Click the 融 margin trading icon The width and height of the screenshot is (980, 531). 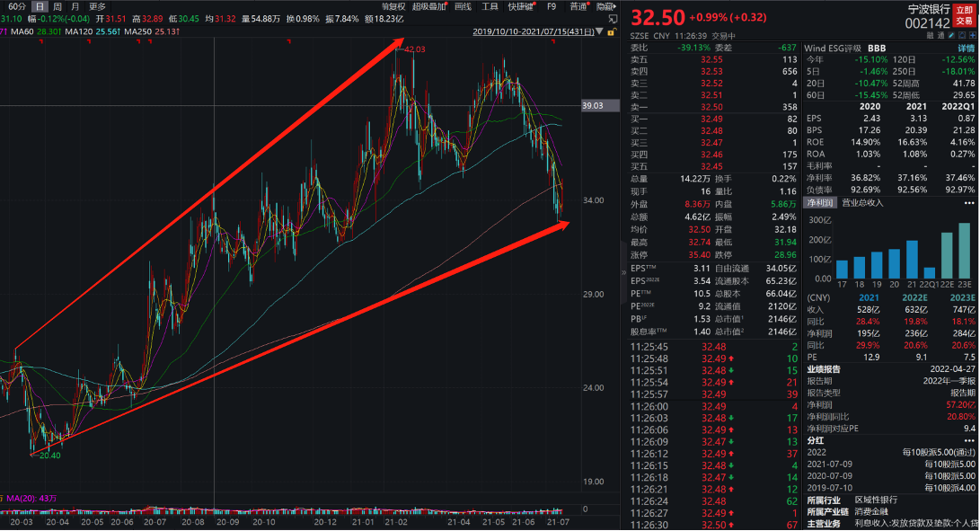[x=930, y=36]
